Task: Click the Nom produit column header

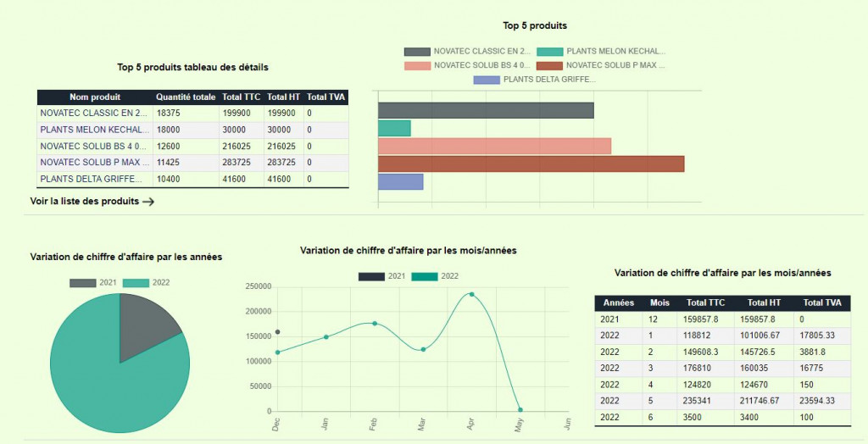Action: (95, 97)
